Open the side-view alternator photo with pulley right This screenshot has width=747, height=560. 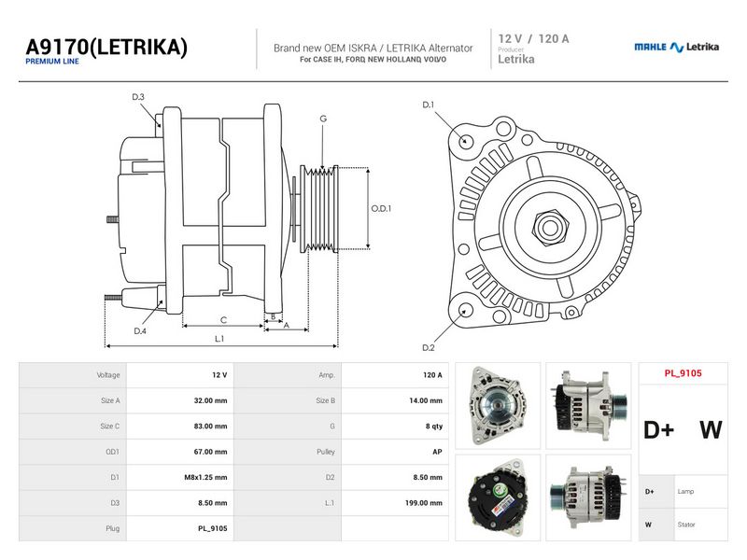pos(588,406)
